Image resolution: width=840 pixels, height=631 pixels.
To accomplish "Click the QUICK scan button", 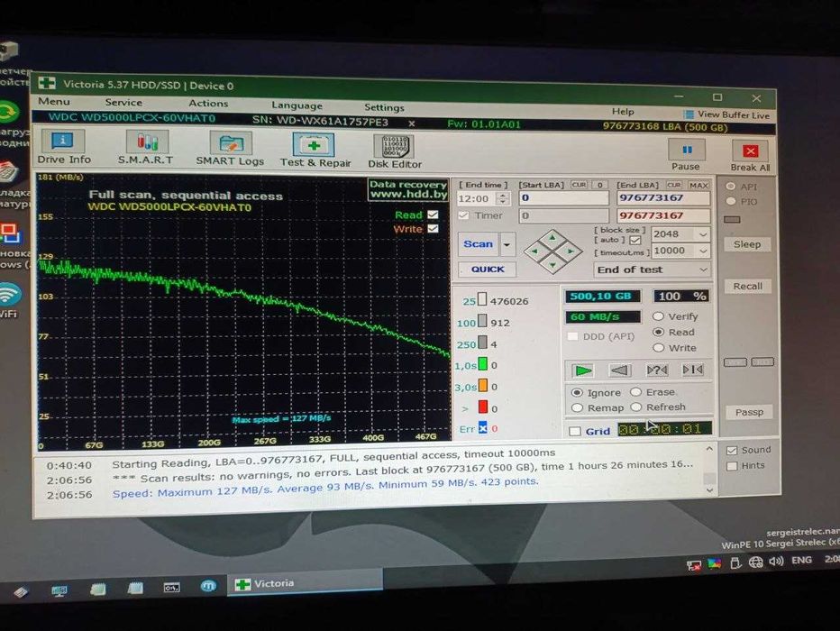I will (x=488, y=270).
